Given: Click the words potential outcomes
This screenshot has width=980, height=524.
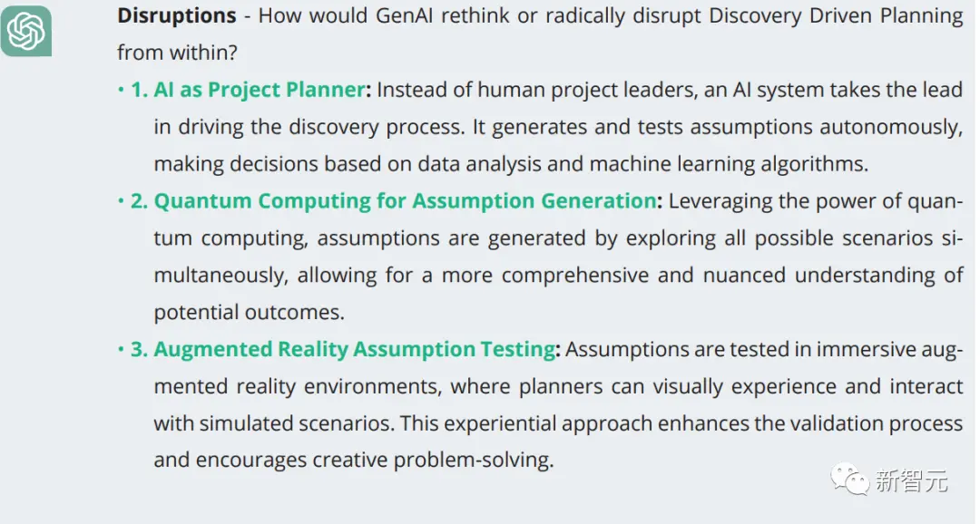Looking at the screenshot, I should [248, 313].
